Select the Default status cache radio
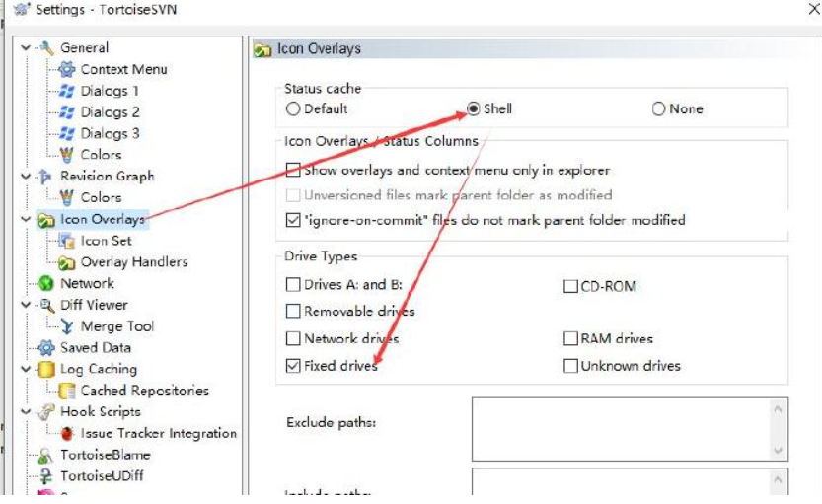 (x=293, y=108)
